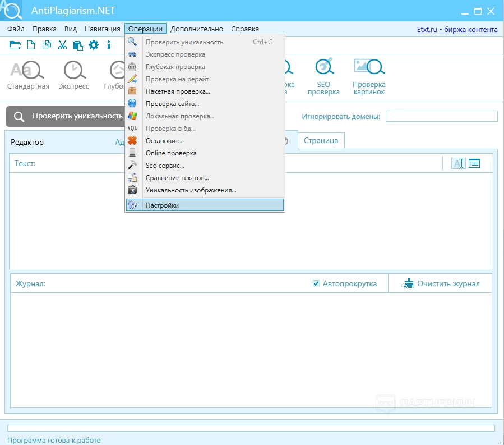Toggle the text editing mode icon
The width and height of the screenshot is (504, 445).
459,163
